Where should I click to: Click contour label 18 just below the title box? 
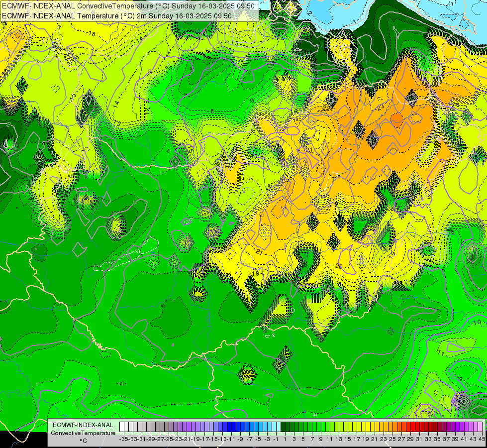[92, 33]
